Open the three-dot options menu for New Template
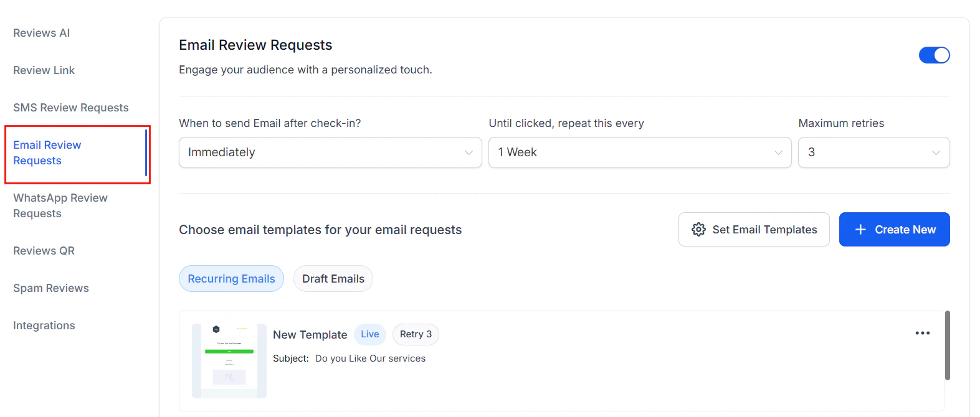The height and width of the screenshot is (417, 980). tap(923, 333)
